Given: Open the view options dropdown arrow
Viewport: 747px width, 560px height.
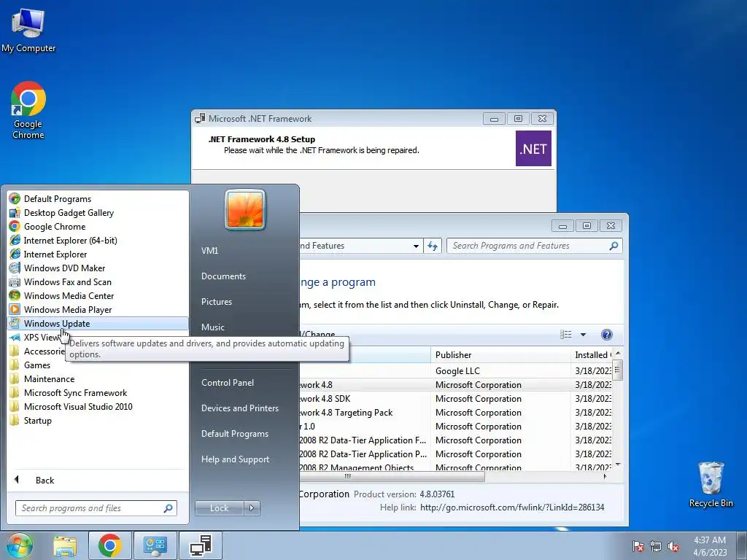Looking at the screenshot, I should 583,335.
